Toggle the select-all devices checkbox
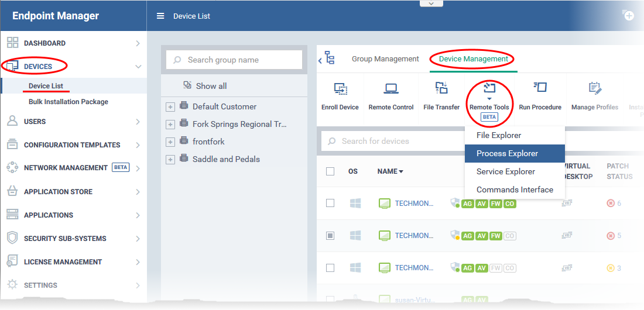The image size is (644, 310). [330, 171]
